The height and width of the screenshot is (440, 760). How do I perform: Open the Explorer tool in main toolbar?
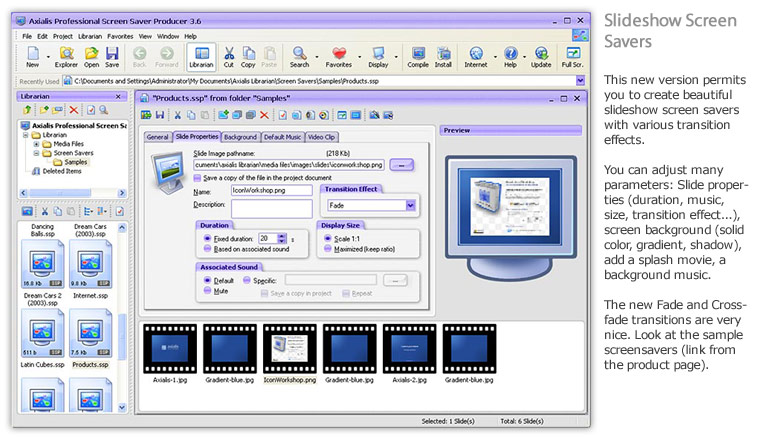pos(66,57)
